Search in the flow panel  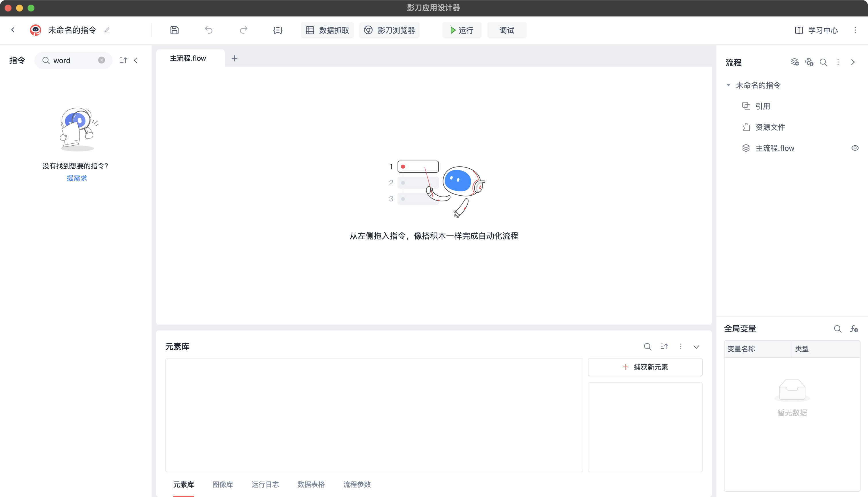coord(823,62)
